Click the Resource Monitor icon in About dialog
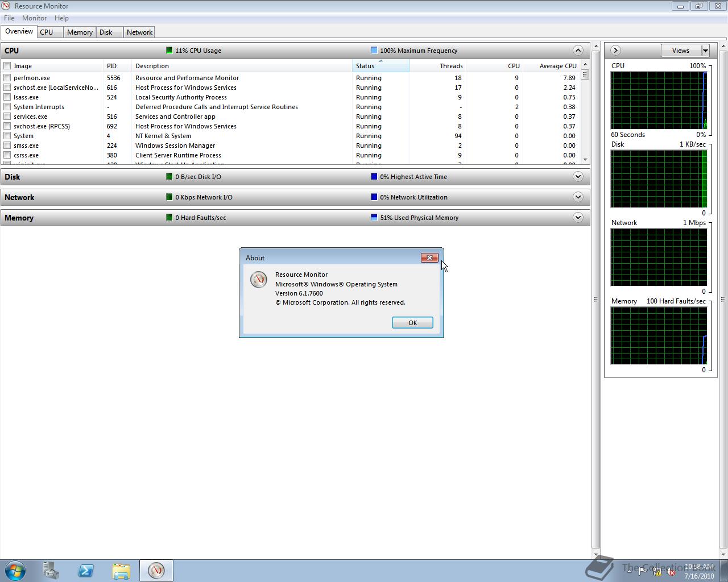This screenshot has height=582, width=728. click(x=259, y=280)
